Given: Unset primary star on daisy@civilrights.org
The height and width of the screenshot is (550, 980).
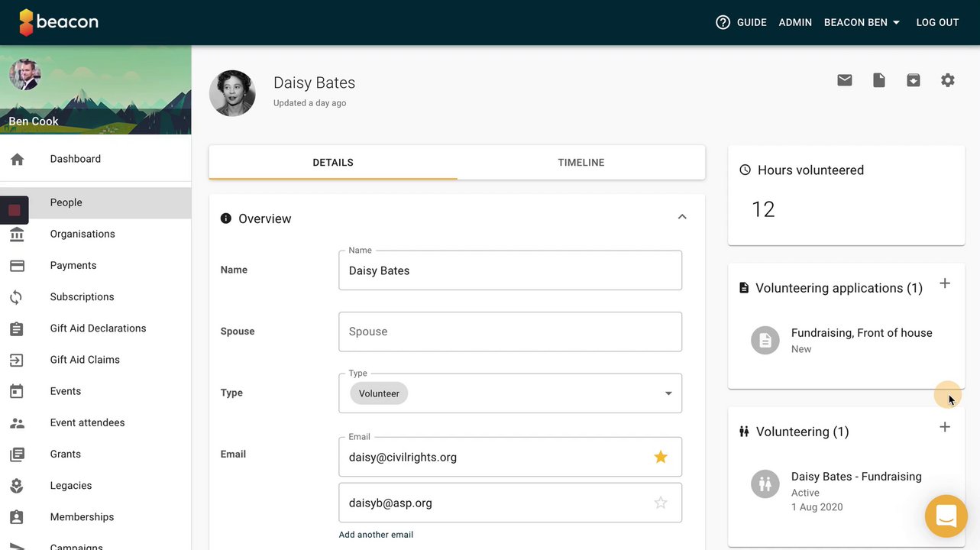Looking at the screenshot, I should click(661, 457).
